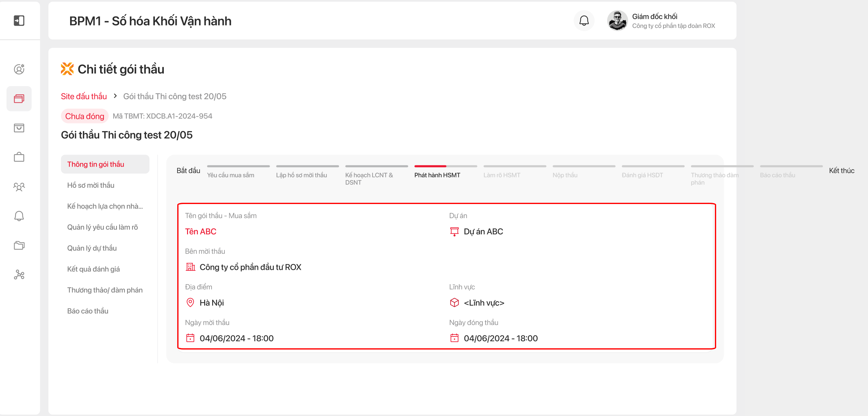The width and height of the screenshot is (868, 416).
Task: Click the user avatar picture
Action: (617, 21)
